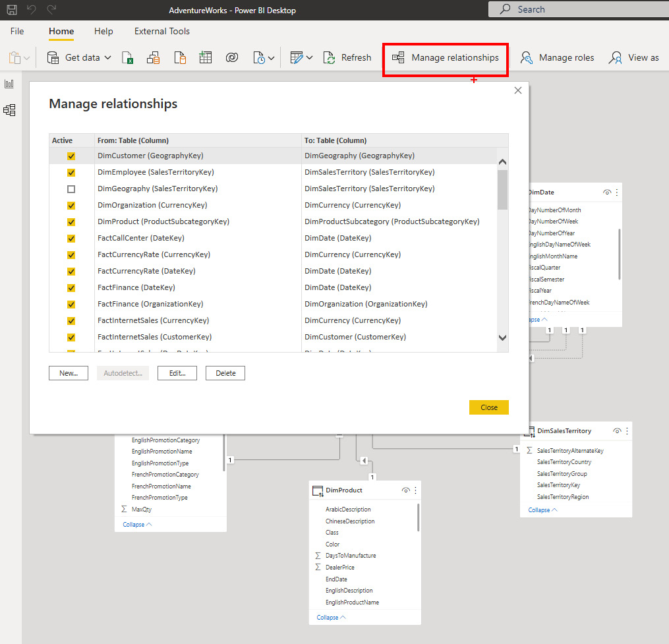Select the Model view sidebar icon
The image size is (669, 644).
(x=9, y=110)
